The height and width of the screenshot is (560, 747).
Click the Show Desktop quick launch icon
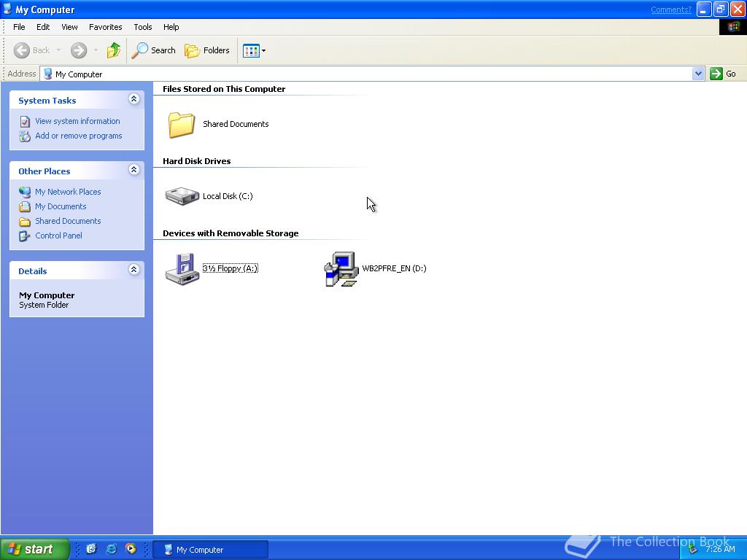tap(91, 549)
